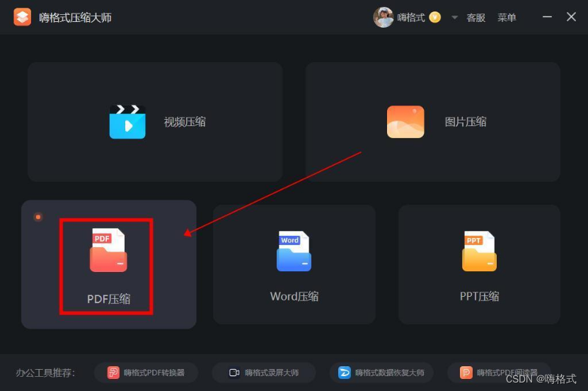
Task: Open 嗨格式PDF转换器 recommended tool
Action: (x=146, y=373)
